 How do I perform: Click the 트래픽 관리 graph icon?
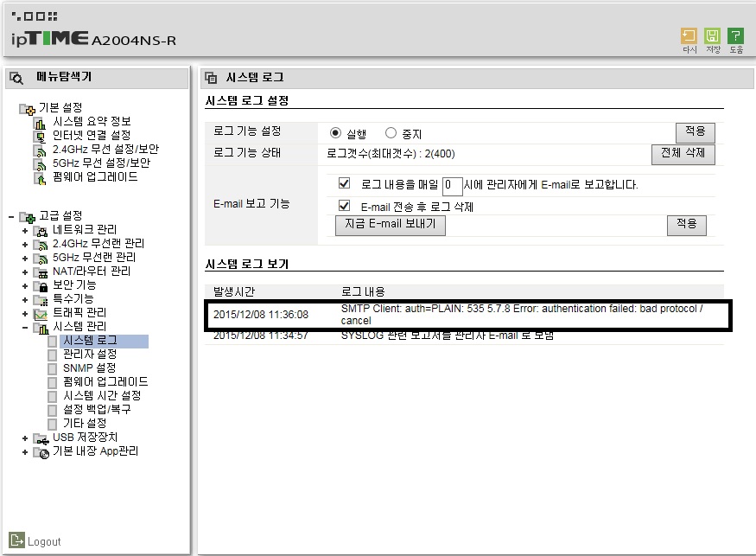(x=41, y=315)
